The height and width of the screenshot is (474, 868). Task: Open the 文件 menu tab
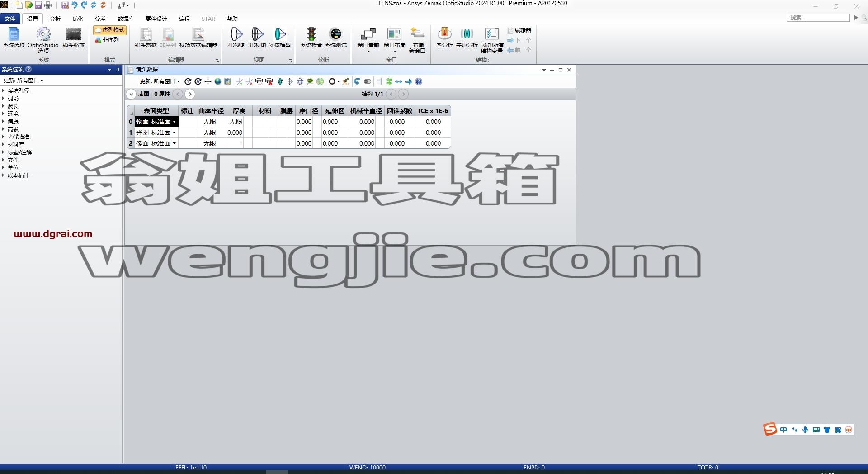point(10,19)
